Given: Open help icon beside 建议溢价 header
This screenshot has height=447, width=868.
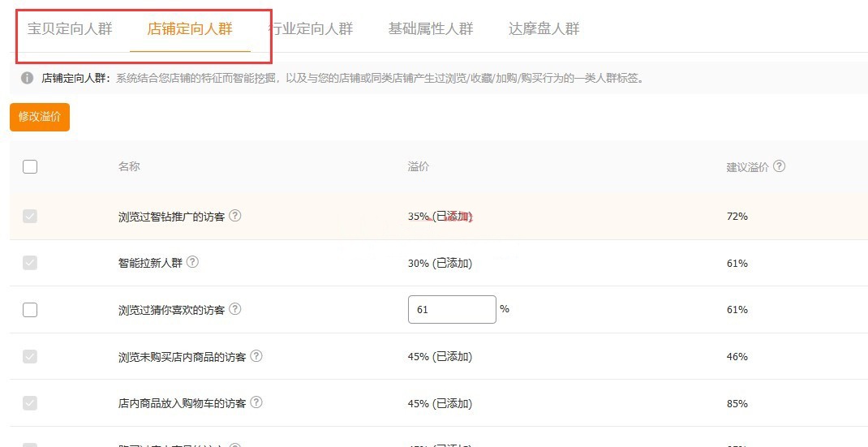Looking at the screenshot, I should (x=779, y=166).
